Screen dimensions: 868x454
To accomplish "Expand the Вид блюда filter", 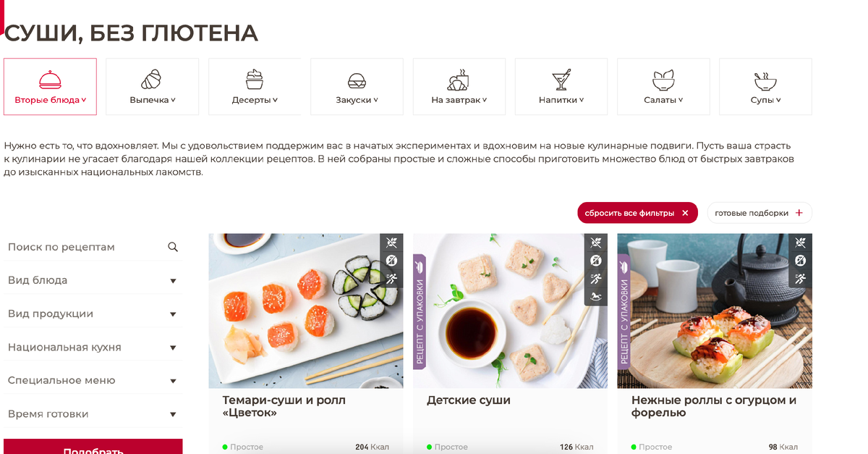I will tap(93, 280).
